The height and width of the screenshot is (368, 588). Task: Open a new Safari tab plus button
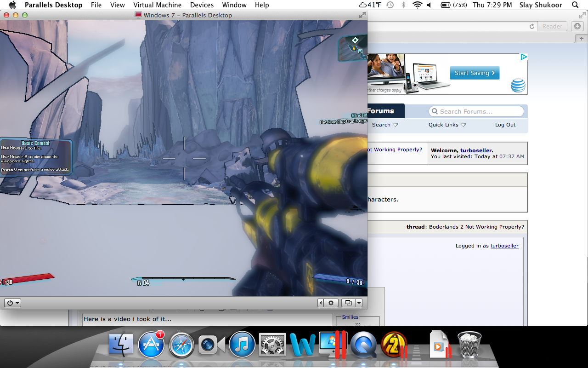(x=581, y=38)
